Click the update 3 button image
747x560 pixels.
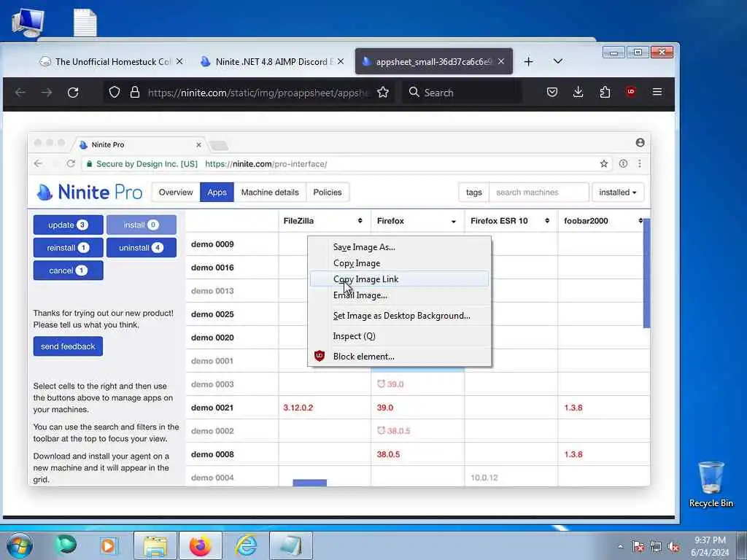point(68,225)
